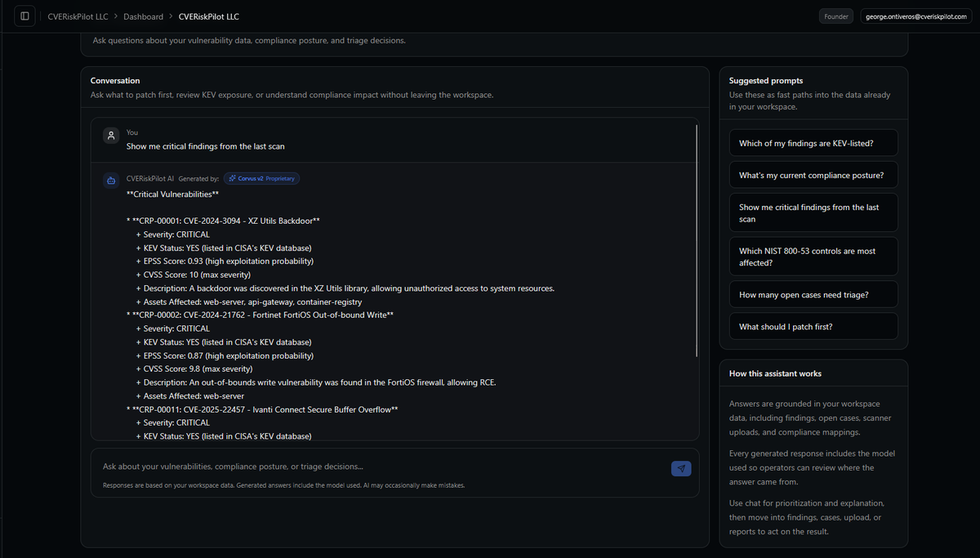Click the CRP-00001 XZ Utils Backdoor heading
The image size is (980, 558).
pos(223,221)
